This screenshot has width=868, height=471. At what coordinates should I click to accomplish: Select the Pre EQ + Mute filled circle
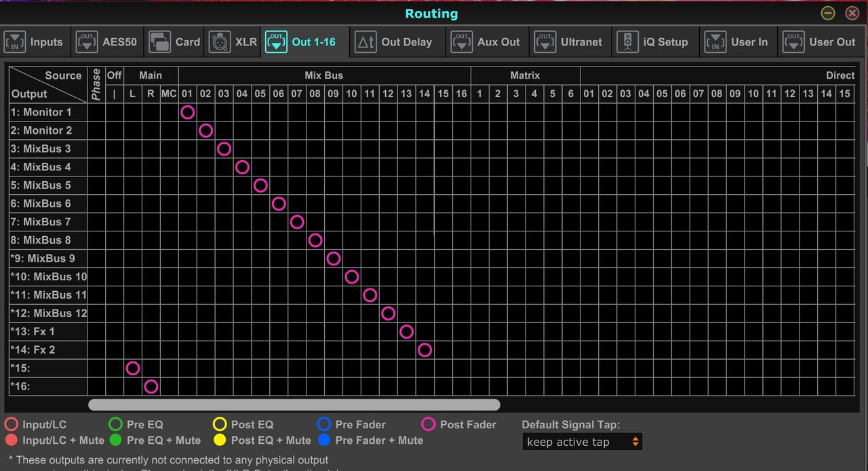116,440
